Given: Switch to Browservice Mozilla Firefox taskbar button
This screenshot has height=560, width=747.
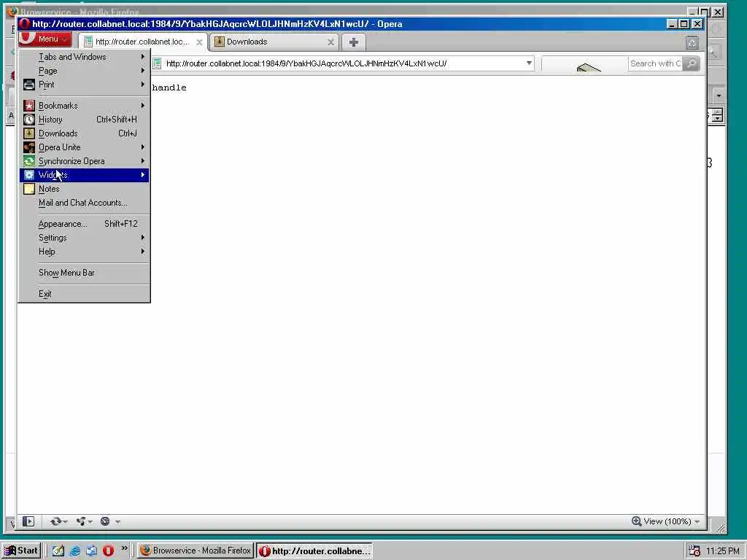Looking at the screenshot, I should 196,551.
